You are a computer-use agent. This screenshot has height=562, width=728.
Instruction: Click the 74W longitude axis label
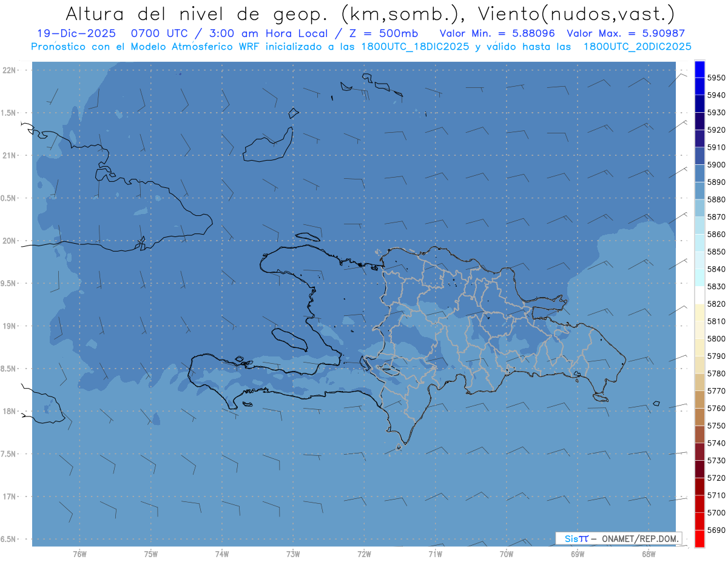coord(222,554)
